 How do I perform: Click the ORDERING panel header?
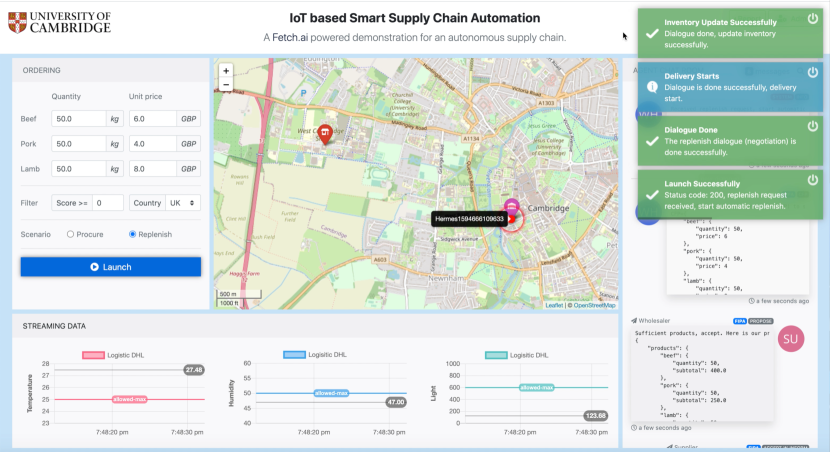pyautogui.click(x=111, y=70)
